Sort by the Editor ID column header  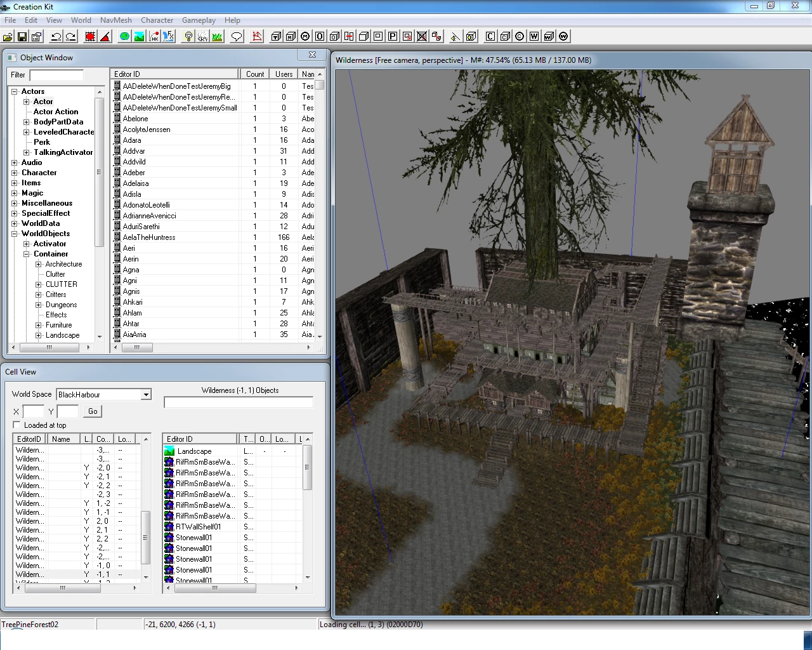(x=174, y=74)
